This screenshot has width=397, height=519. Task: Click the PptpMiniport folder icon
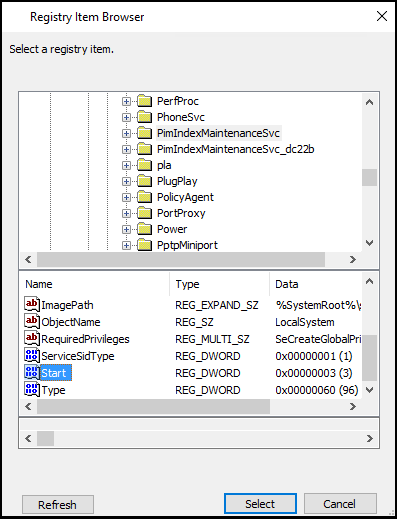tap(145, 245)
